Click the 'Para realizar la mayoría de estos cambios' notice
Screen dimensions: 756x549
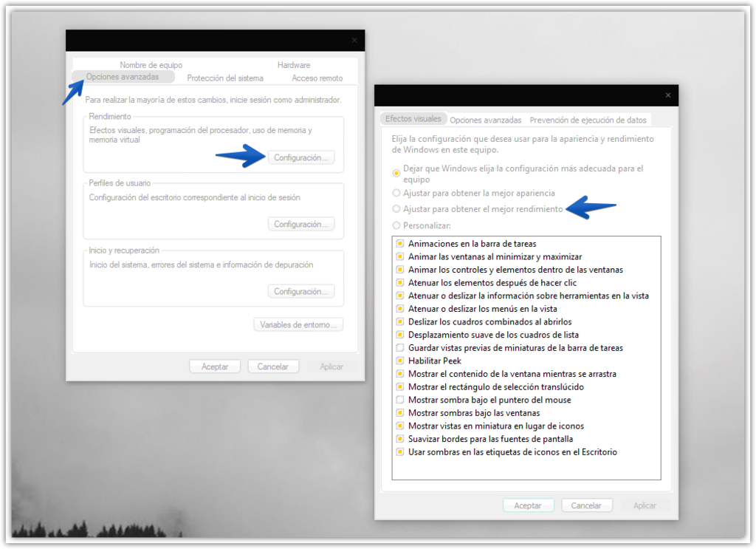coord(213,100)
